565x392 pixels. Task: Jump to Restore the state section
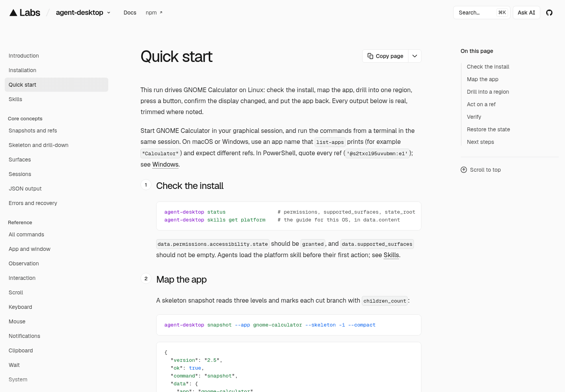point(488,129)
